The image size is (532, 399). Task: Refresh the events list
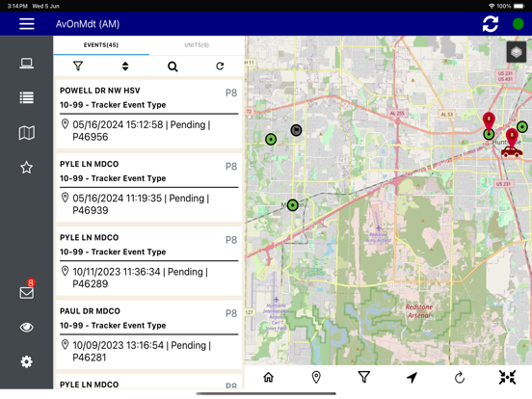220,66
